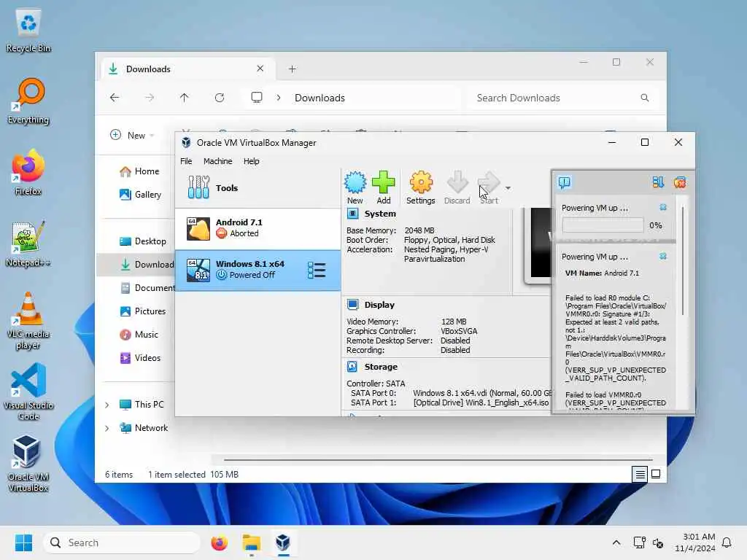747x560 pixels.
Task: Click the Display section header
Action: (379, 305)
